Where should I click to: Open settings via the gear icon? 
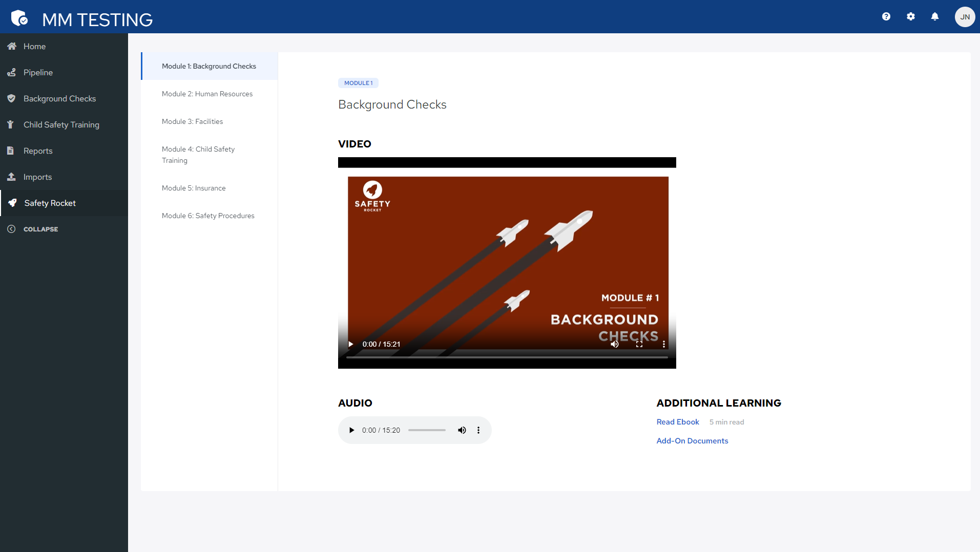click(910, 16)
